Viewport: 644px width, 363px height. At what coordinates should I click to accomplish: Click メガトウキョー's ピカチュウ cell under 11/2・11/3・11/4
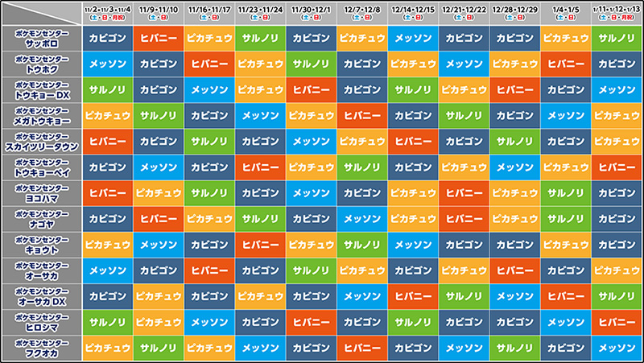tap(108, 116)
